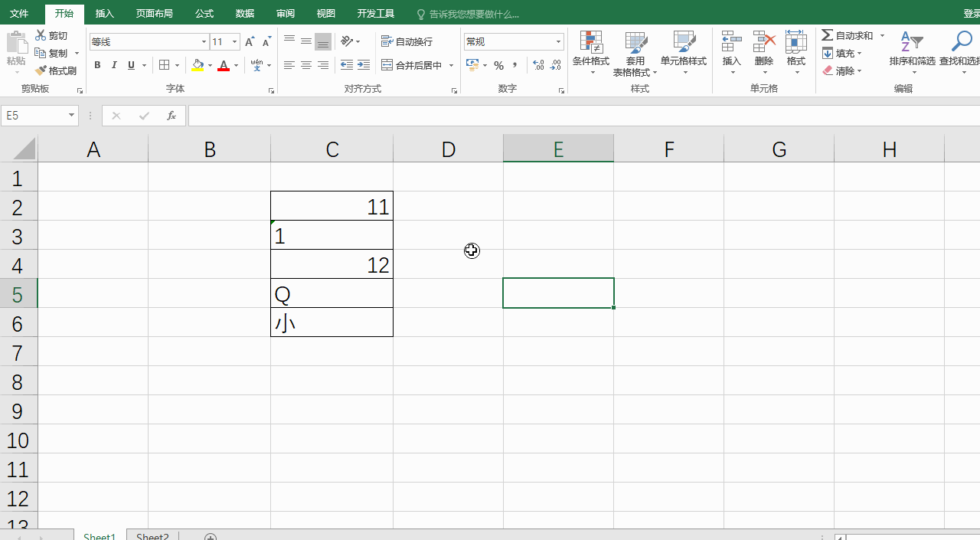Toggle center horizontal alignment
980x540 pixels.
[x=305, y=66]
